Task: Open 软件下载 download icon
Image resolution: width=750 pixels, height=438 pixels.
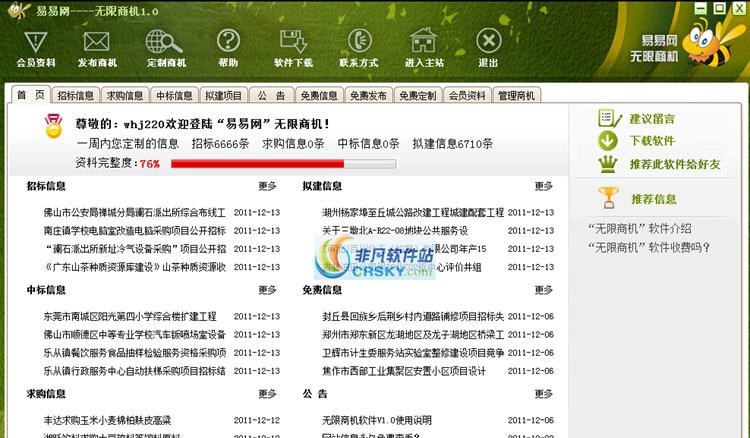Action: coord(293,42)
